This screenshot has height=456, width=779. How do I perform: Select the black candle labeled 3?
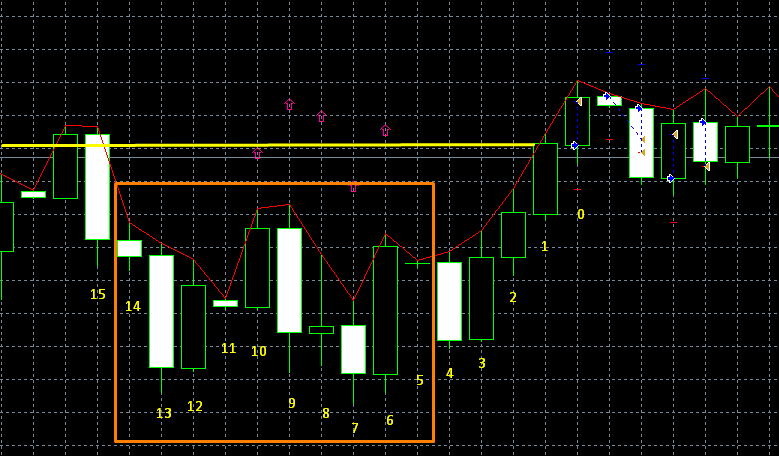[x=481, y=299]
